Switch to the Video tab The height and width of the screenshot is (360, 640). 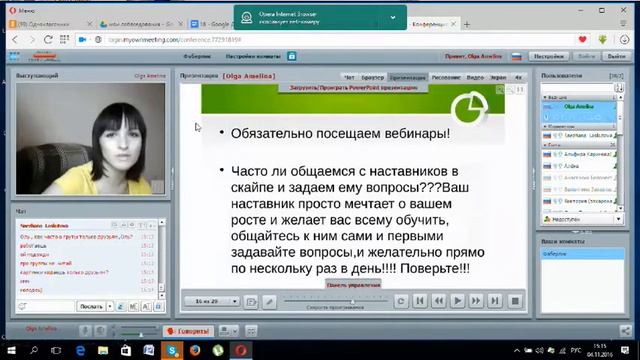[x=475, y=77]
